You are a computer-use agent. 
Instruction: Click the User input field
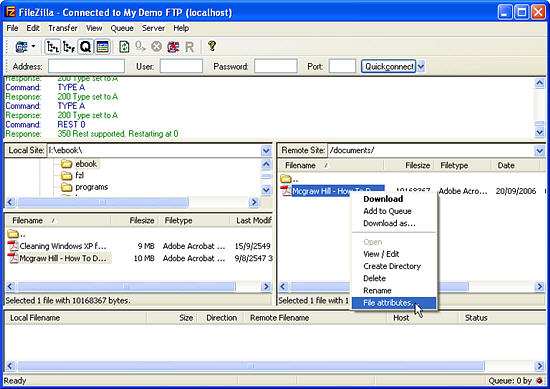click(181, 66)
